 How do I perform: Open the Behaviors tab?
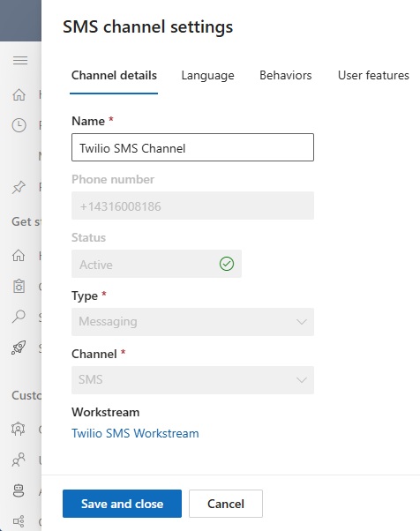pyautogui.click(x=286, y=76)
